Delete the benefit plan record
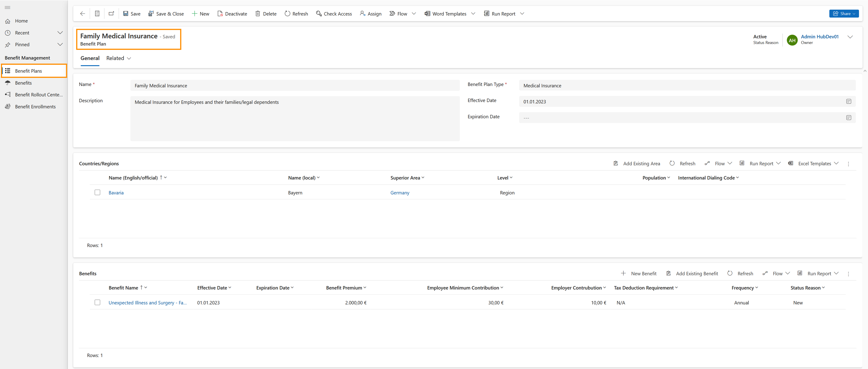The height and width of the screenshot is (369, 868). tap(266, 14)
